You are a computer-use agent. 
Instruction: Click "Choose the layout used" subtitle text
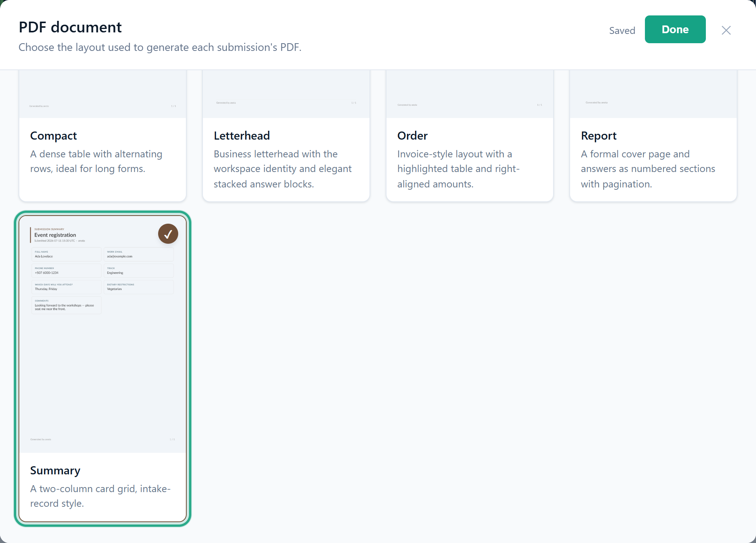tap(160, 47)
